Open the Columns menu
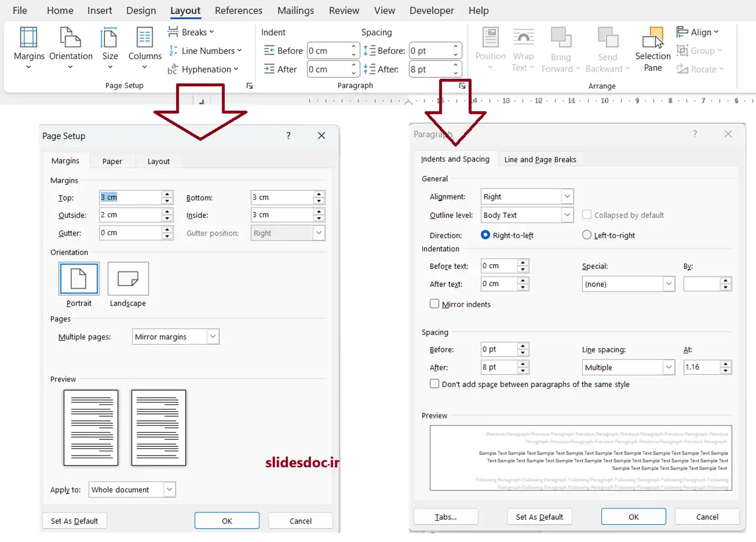 point(145,48)
